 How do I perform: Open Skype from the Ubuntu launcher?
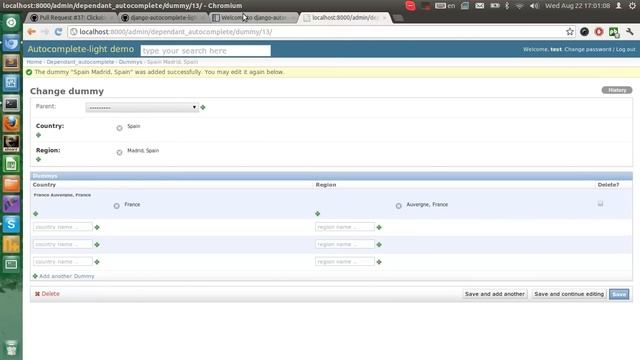coord(11,224)
